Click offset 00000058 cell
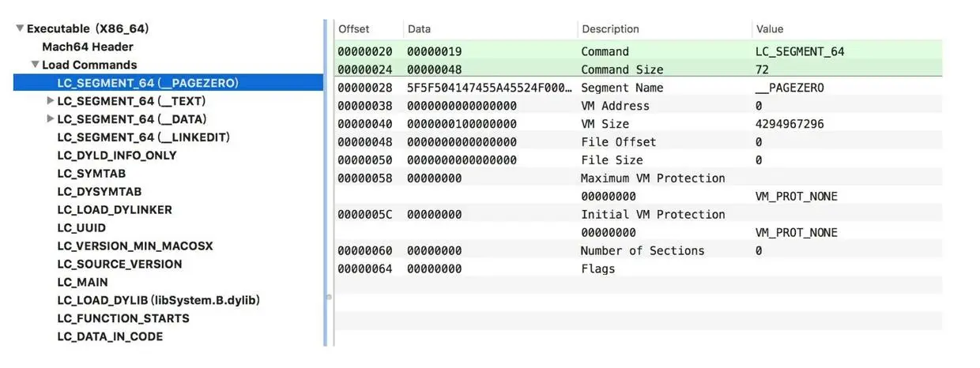Viewport: 980px width, 368px height. pos(365,178)
